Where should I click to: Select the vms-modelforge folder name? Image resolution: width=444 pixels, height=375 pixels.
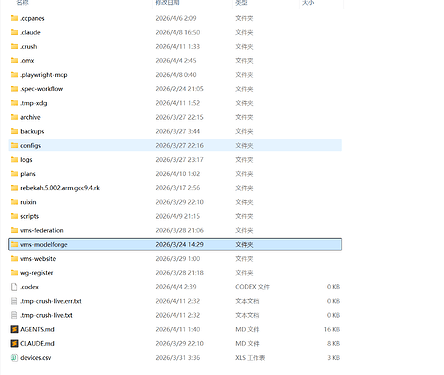(44, 245)
